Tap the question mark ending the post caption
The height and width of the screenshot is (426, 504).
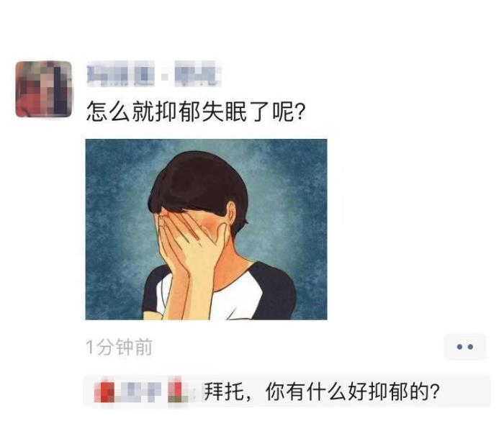[300, 112]
